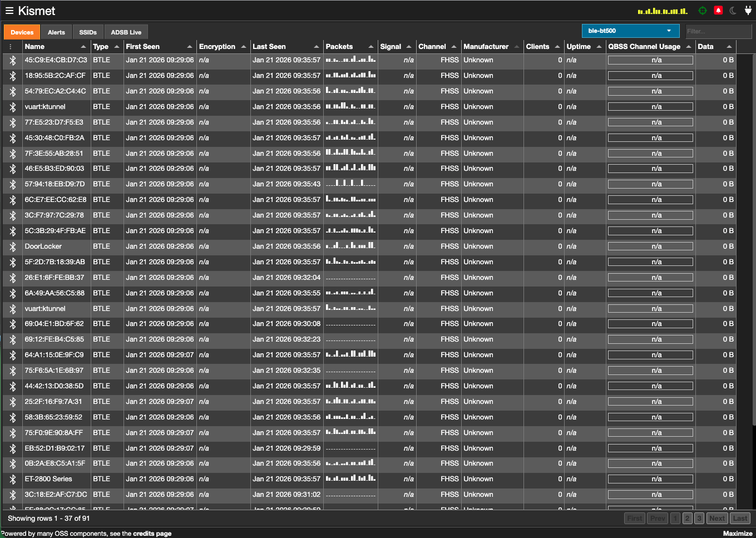Open the Kismet hamburger menu
756x538 pixels.
(9, 10)
